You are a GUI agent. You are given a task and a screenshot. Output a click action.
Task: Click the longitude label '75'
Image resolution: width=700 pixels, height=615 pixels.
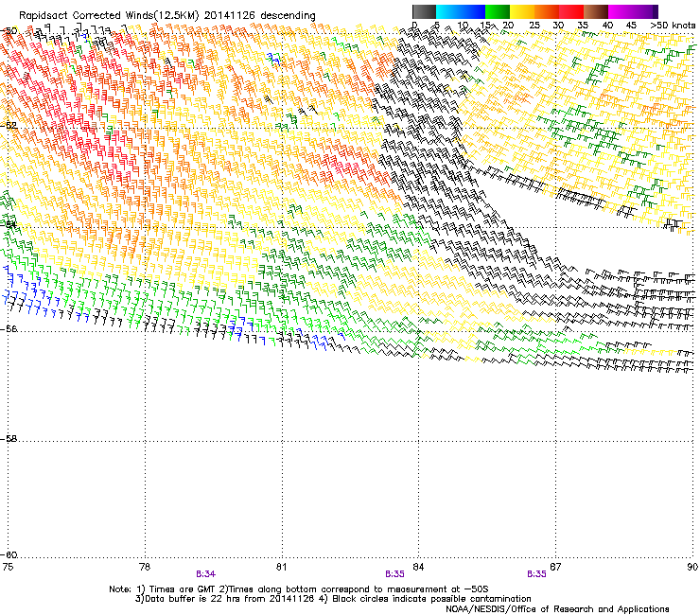pos(8,567)
